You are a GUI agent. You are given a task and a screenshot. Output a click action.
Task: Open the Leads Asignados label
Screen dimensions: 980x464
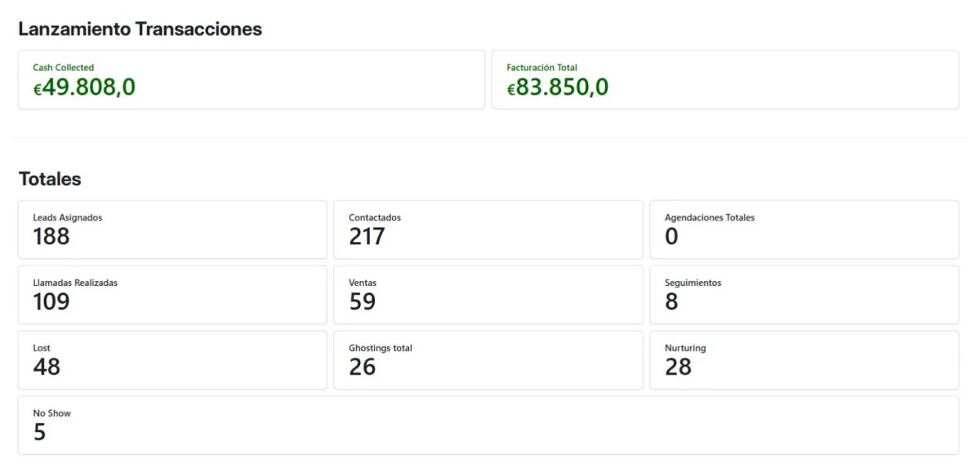point(67,218)
